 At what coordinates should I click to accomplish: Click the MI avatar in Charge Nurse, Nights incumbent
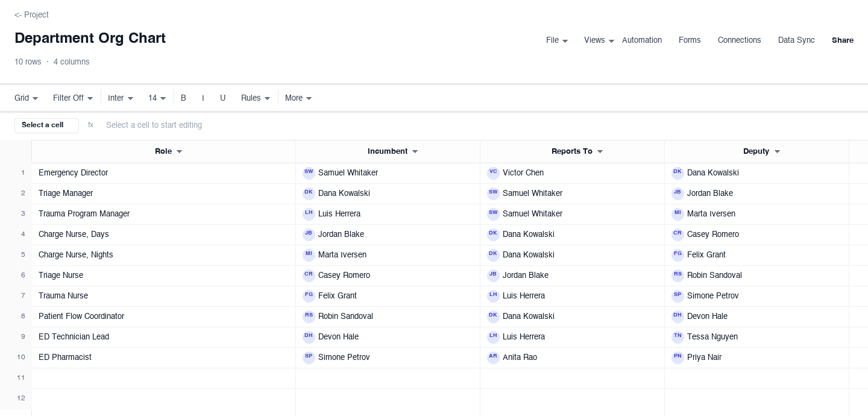tap(309, 255)
